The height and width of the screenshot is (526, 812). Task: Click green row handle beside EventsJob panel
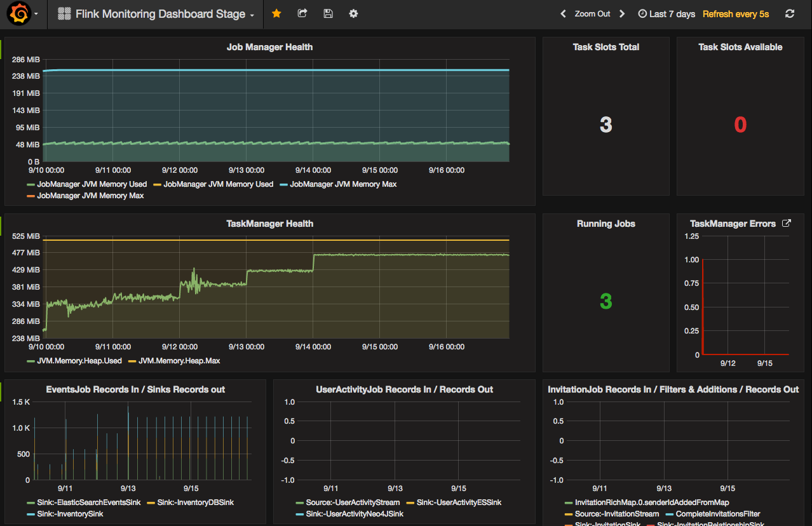(1, 391)
